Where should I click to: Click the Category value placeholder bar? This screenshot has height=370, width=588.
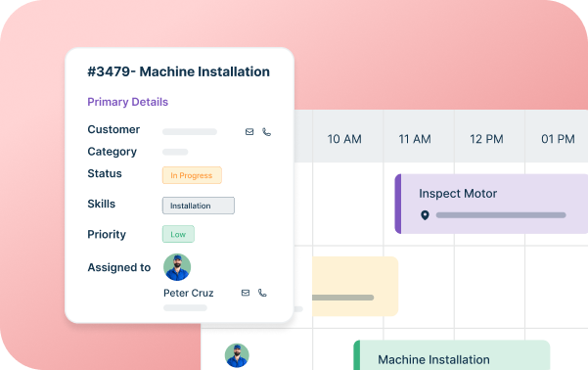click(x=175, y=152)
